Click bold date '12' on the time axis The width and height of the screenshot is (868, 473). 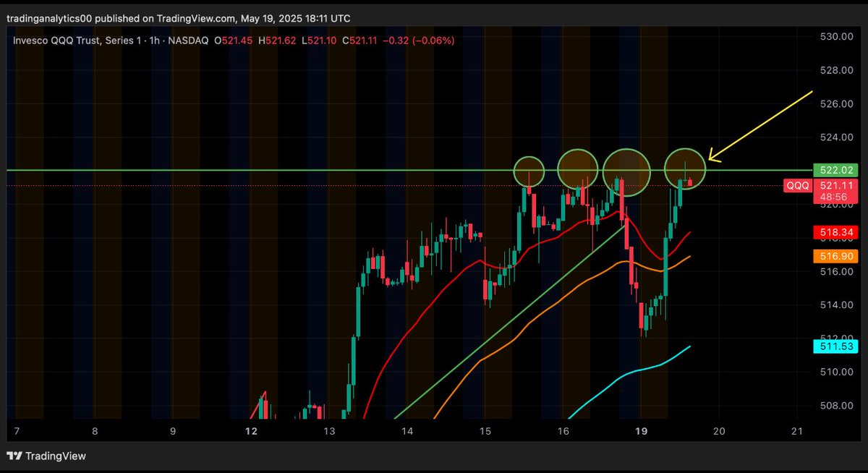coord(251,431)
